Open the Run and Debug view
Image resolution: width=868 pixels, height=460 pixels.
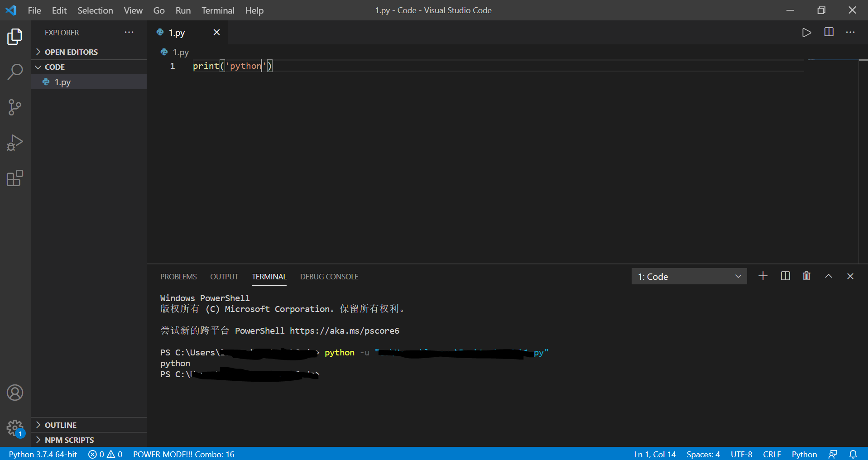[x=15, y=143]
